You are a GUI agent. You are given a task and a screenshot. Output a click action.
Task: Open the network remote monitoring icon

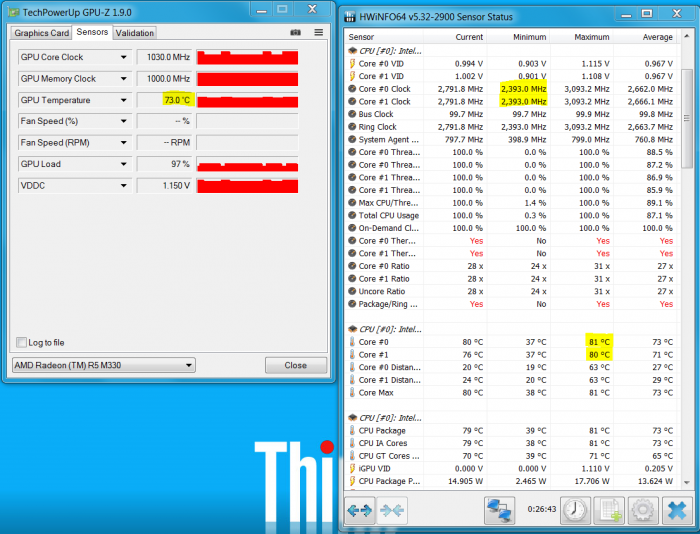499,509
